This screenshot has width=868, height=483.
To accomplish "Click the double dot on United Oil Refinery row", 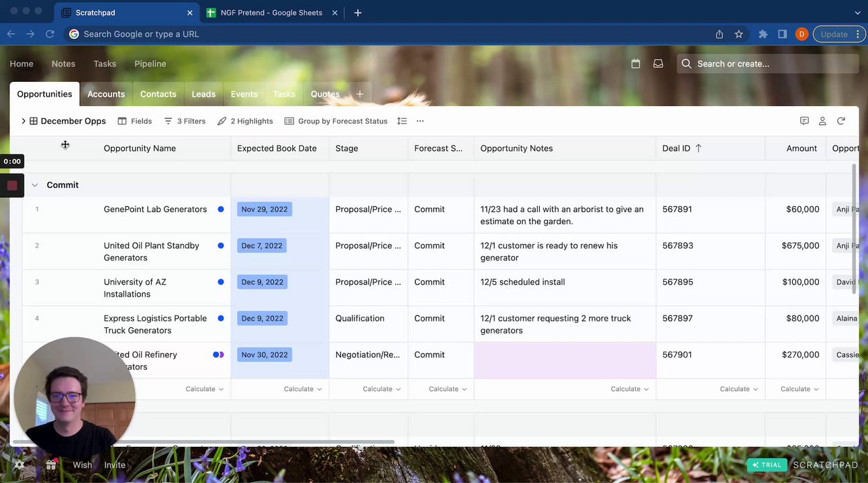I will pyautogui.click(x=218, y=354).
